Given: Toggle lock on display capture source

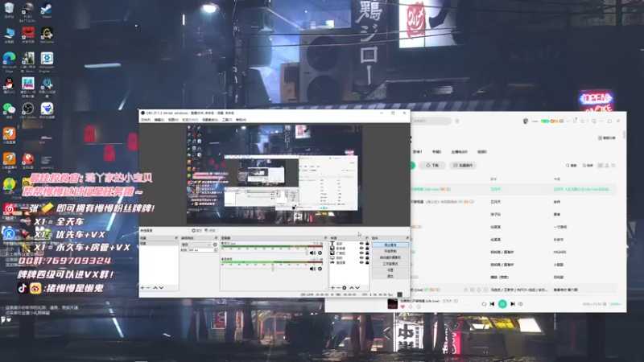Looking at the screenshot, I should pos(367,258).
